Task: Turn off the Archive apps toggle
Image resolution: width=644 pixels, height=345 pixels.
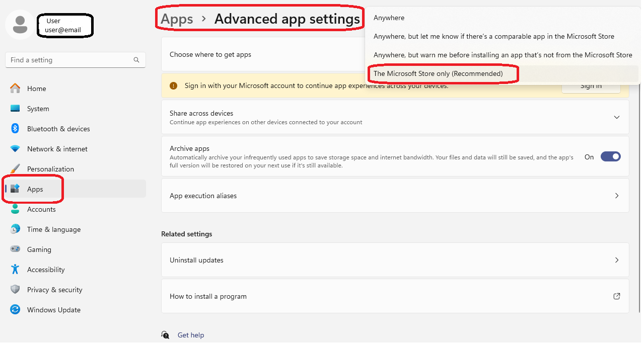Action: [x=611, y=157]
